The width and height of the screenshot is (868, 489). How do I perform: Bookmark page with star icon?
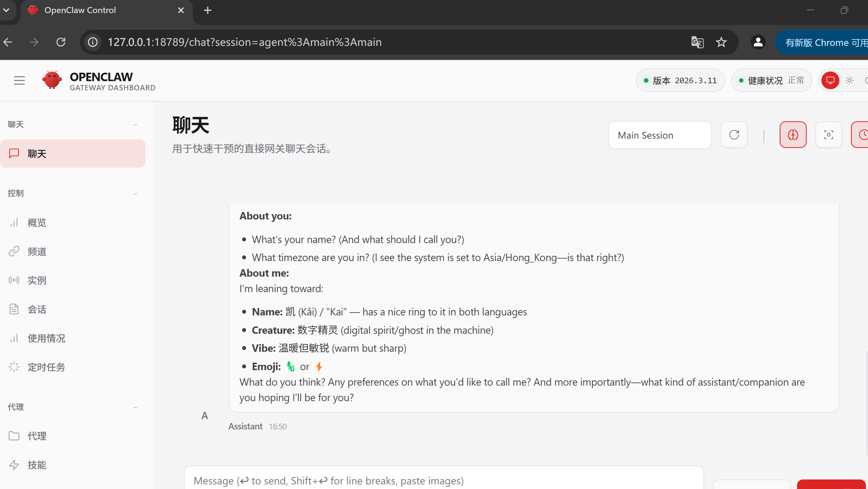coord(721,42)
